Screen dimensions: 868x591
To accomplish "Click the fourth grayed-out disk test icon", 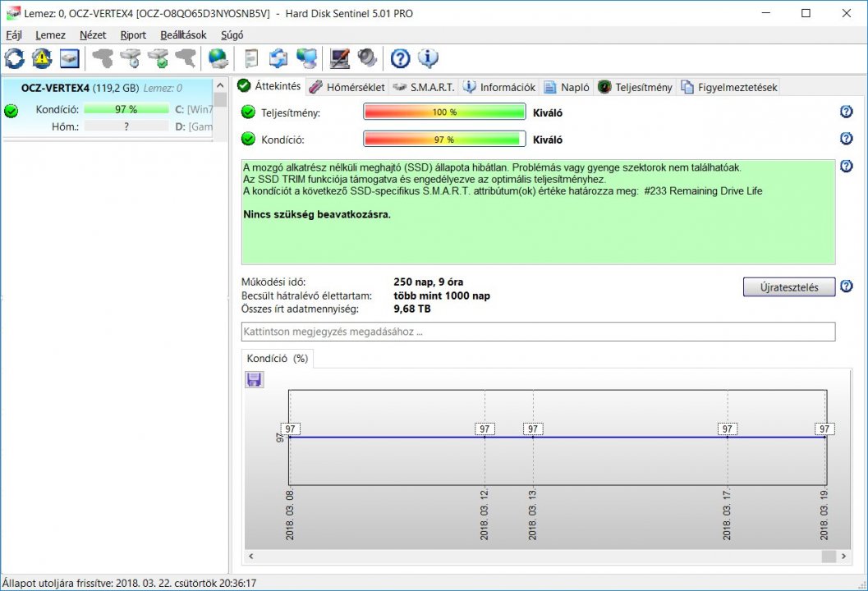I will click(x=186, y=58).
